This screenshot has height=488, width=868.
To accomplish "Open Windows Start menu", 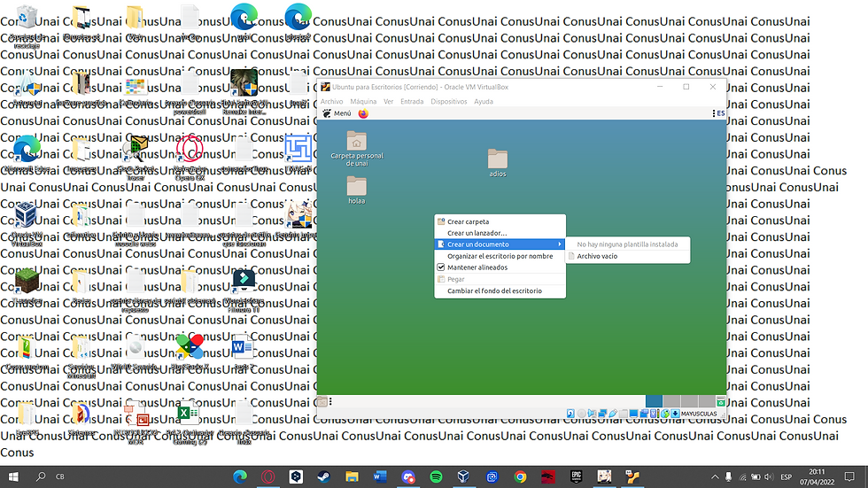I will (x=13, y=476).
